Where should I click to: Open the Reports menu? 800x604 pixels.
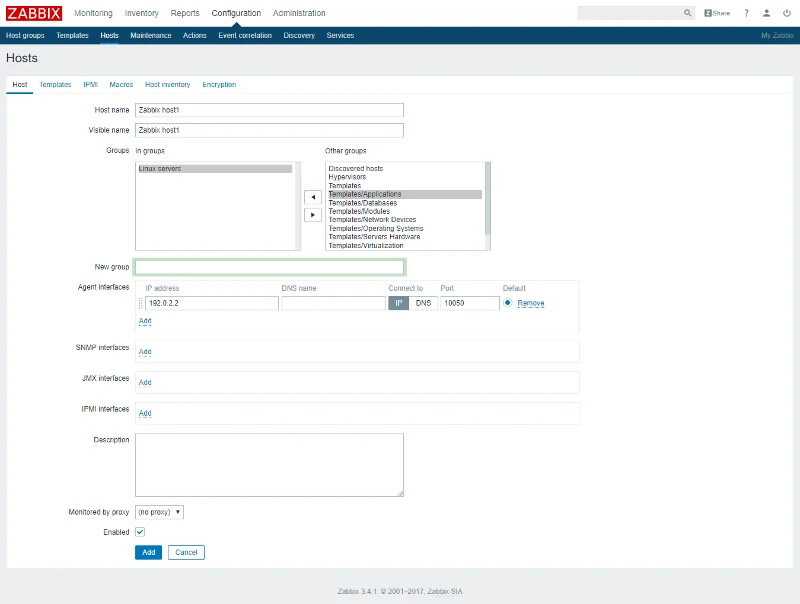[x=185, y=13]
